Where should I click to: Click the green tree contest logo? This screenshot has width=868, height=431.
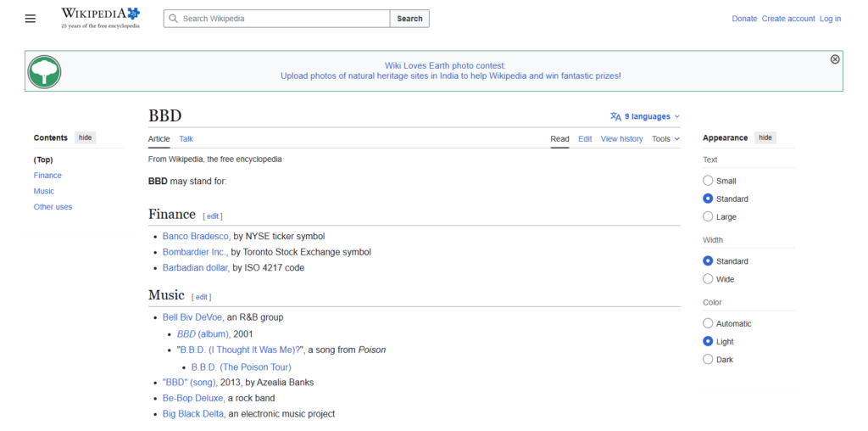click(x=44, y=71)
